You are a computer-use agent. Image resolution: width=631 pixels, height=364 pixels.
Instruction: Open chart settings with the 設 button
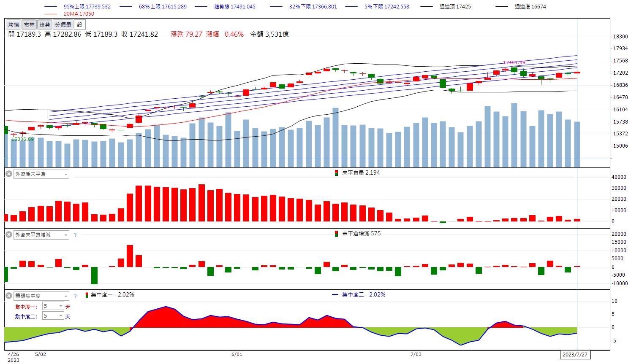pyautogui.click(x=79, y=25)
